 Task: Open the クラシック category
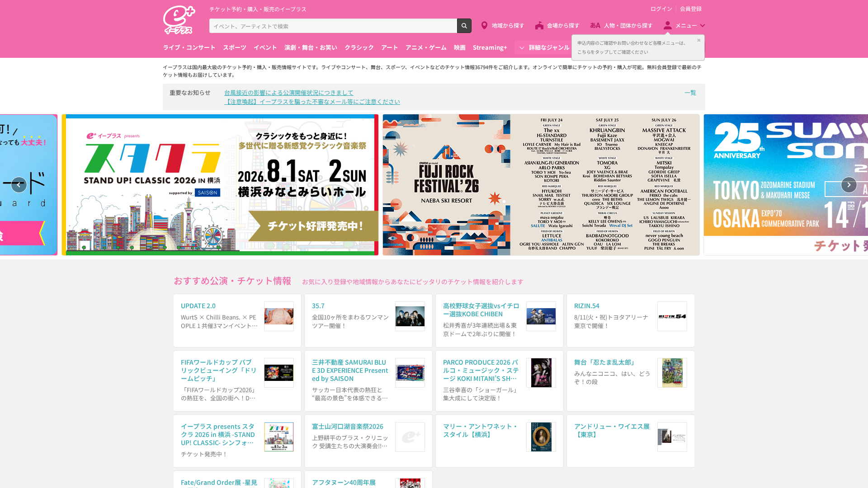pyautogui.click(x=359, y=47)
